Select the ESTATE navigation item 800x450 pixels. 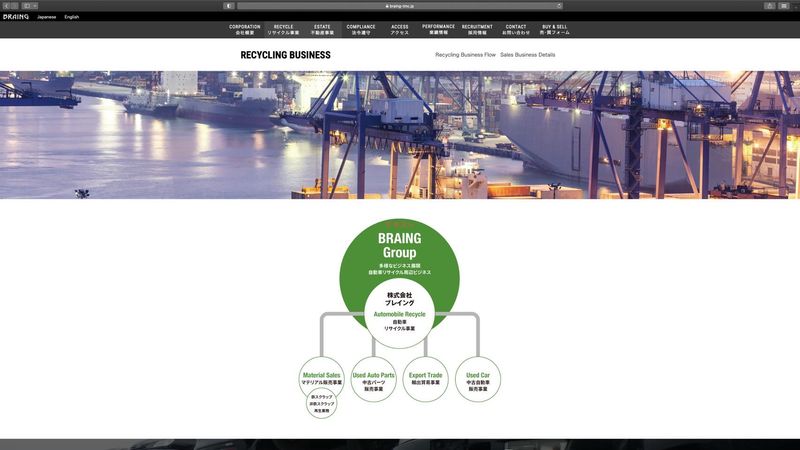322,30
